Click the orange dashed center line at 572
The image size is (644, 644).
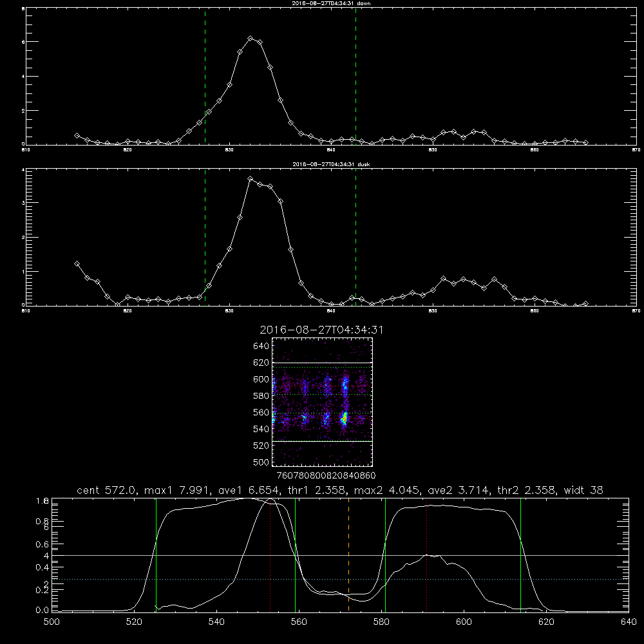click(348, 554)
